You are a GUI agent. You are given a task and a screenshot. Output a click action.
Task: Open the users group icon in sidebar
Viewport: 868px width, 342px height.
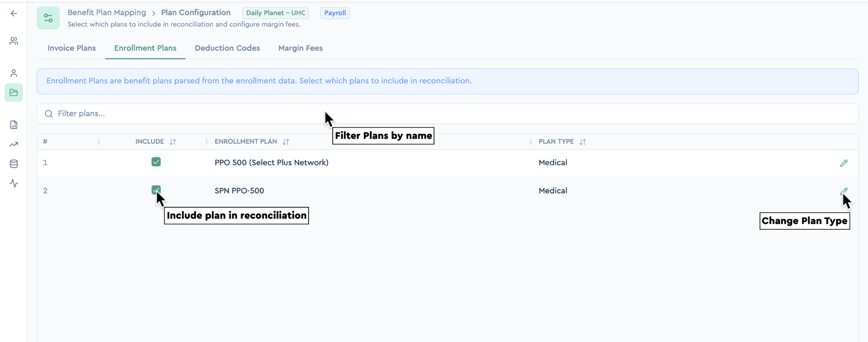click(14, 41)
